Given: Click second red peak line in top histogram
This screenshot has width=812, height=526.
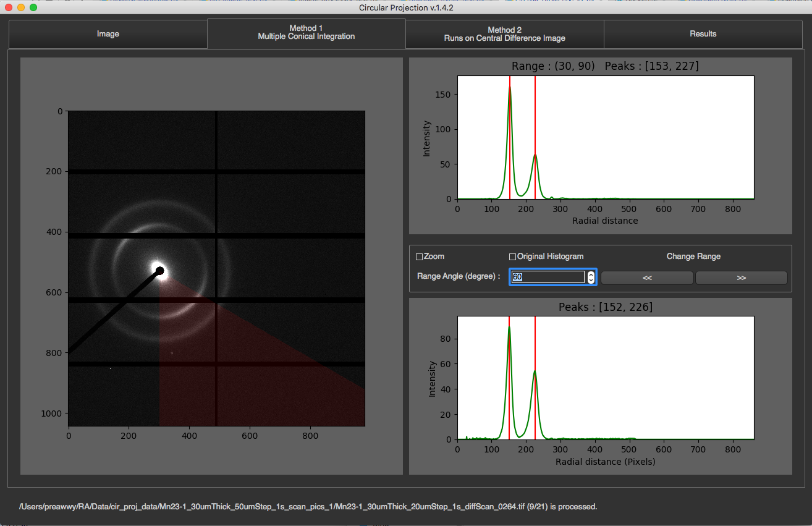Looking at the screenshot, I should click(535, 137).
